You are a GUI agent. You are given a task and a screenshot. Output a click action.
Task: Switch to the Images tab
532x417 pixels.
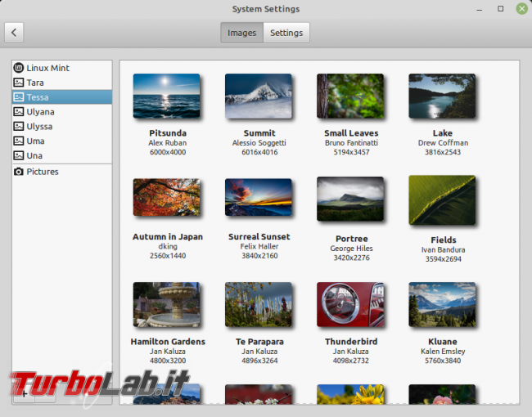(x=241, y=33)
